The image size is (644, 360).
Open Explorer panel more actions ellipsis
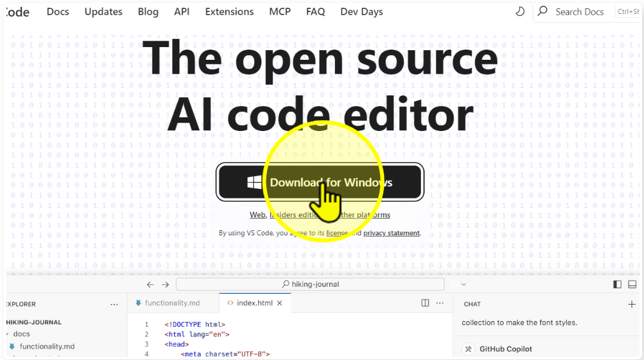(x=114, y=304)
